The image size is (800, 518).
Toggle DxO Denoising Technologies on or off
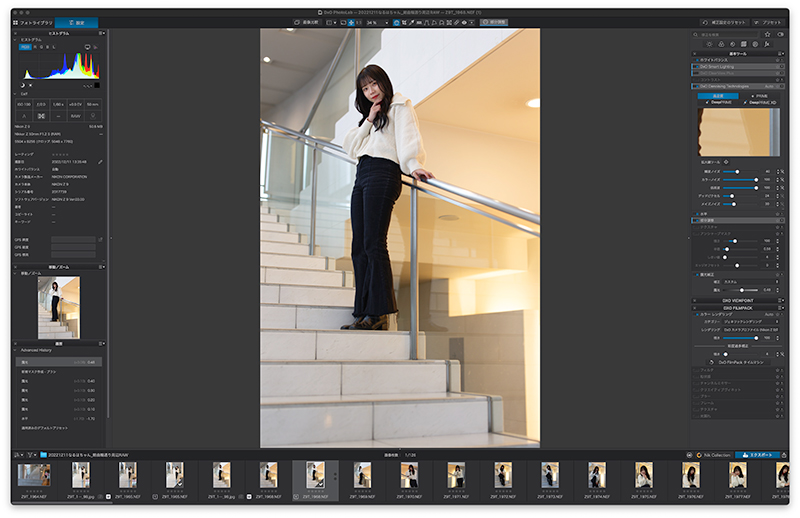696,86
